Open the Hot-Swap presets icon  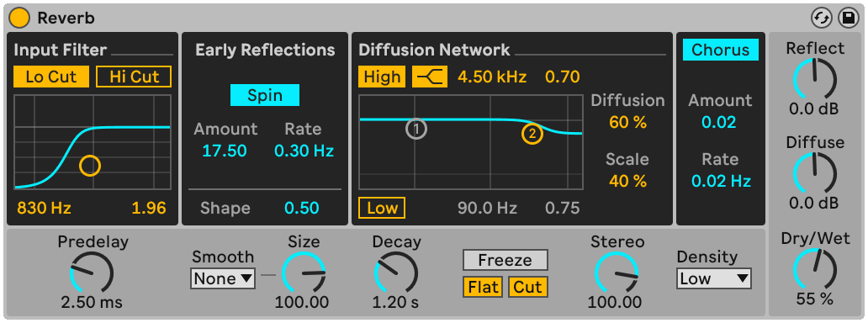tap(822, 19)
